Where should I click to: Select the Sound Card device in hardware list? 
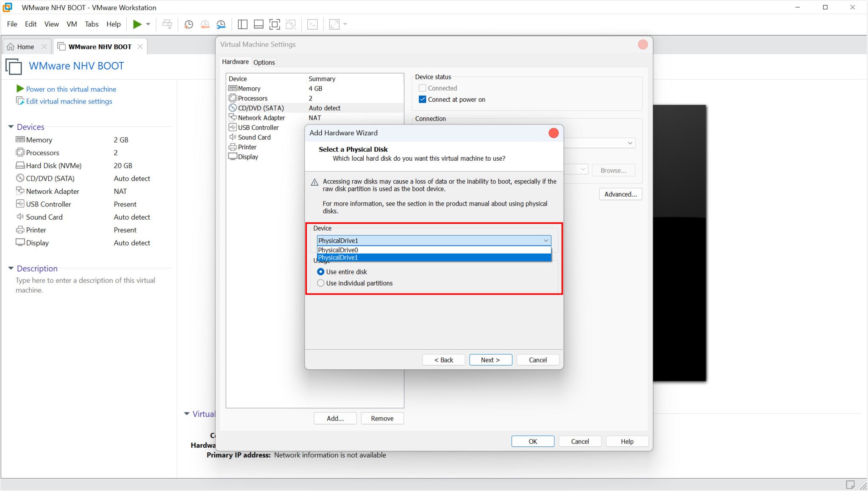pyautogui.click(x=254, y=137)
